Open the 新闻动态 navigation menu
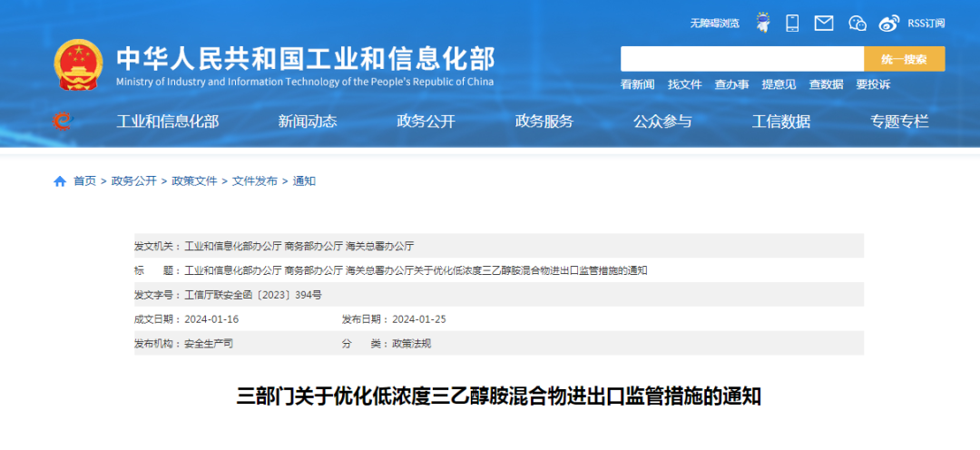 (x=308, y=122)
